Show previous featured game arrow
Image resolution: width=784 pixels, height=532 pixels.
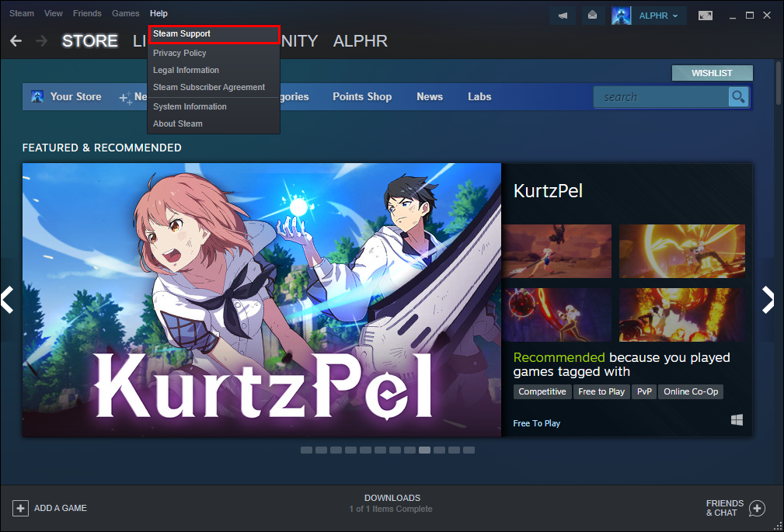tap(8, 300)
